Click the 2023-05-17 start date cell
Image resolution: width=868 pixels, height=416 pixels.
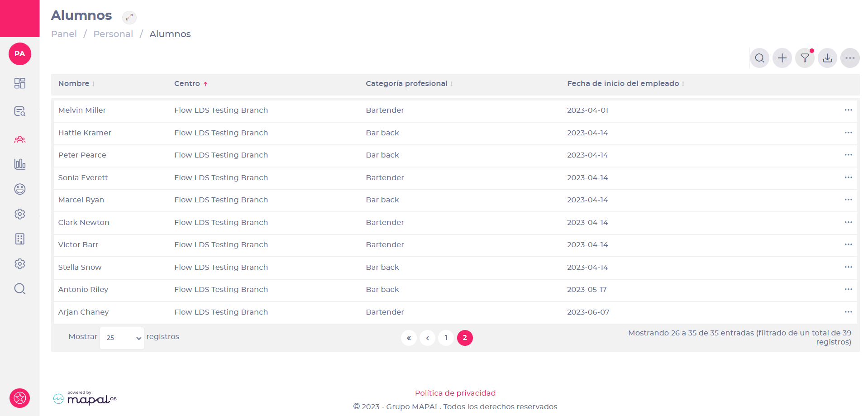[x=587, y=289]
